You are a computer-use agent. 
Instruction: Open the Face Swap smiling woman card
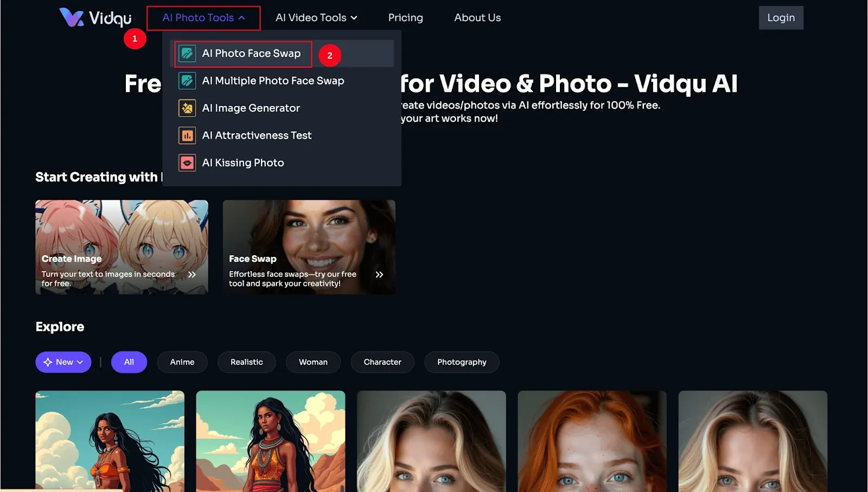tap(309, 247)
